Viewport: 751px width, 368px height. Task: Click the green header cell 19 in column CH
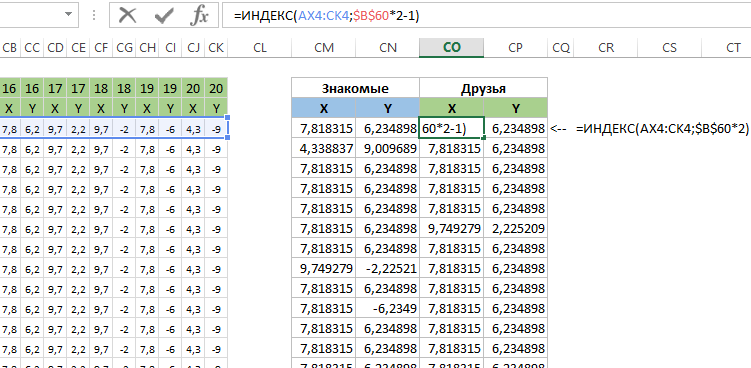coord(148,89)
